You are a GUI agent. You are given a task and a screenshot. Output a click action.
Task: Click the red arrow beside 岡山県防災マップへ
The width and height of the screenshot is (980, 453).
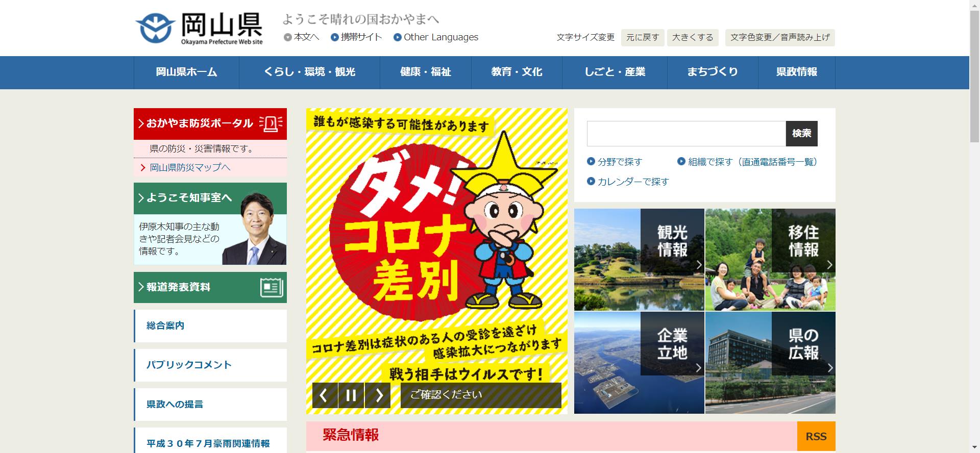143,167
